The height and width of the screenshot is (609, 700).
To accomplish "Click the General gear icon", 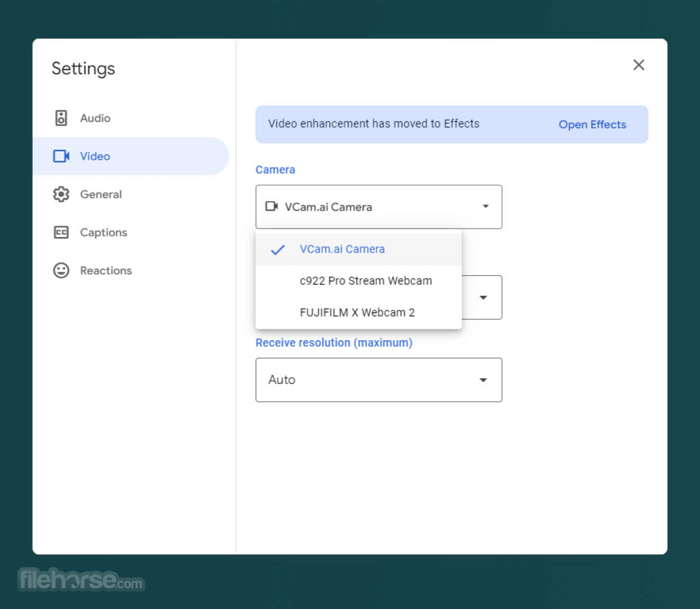I will point(61,194).
